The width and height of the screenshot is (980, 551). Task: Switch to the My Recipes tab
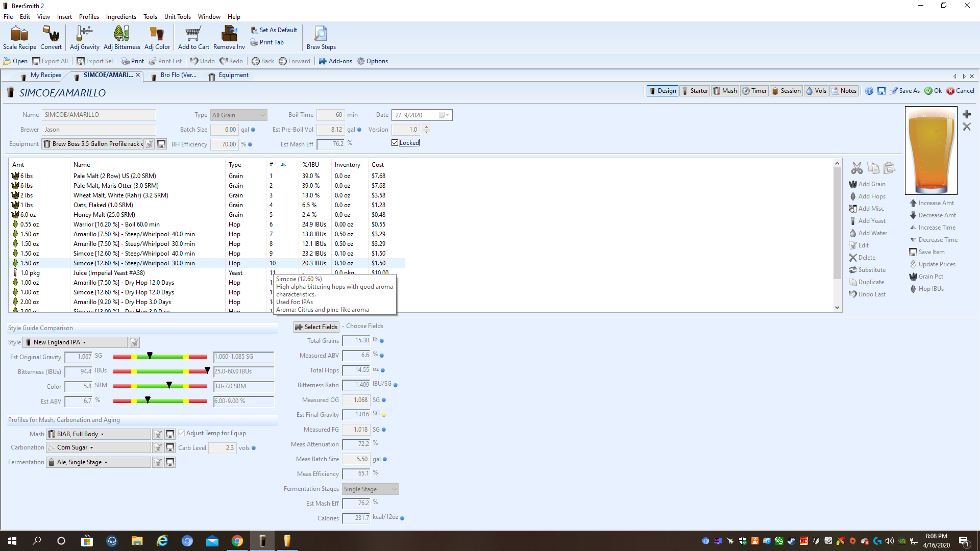point(41,76)
